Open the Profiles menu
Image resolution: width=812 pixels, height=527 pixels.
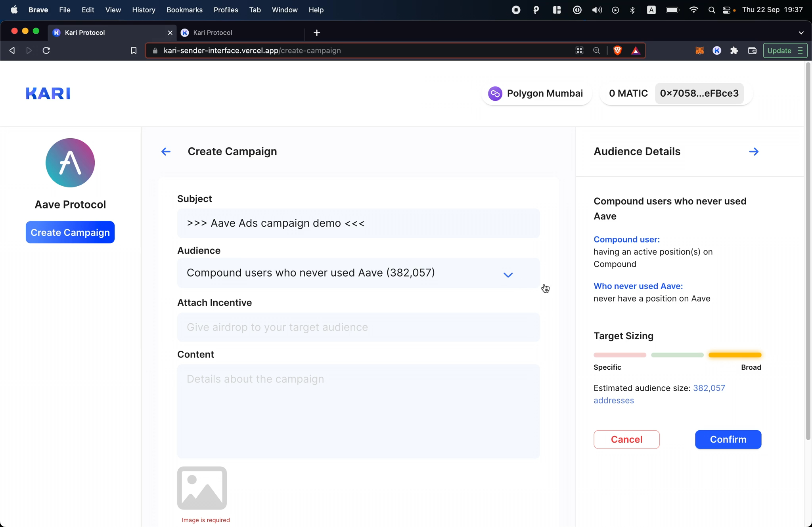[226, 10]
